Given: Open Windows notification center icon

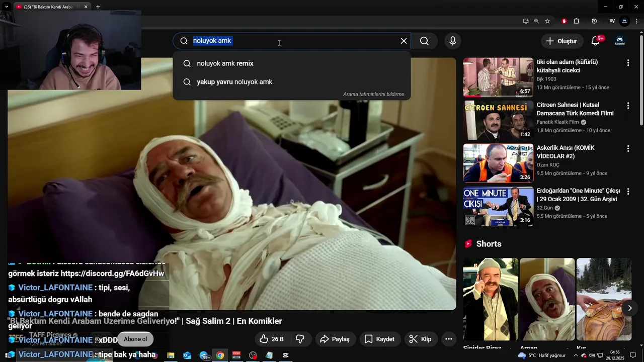Looking at the screenshot, I should [x=633, y=355].
